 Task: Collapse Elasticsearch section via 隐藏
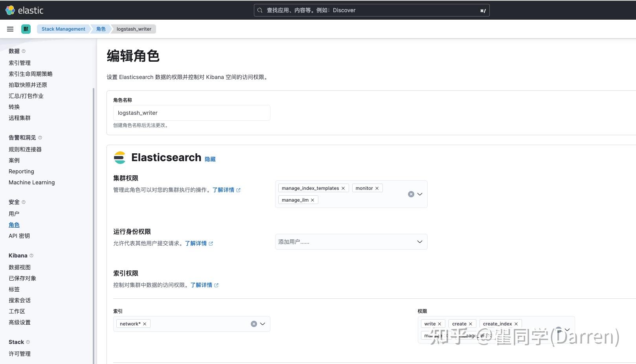(210, 159)
